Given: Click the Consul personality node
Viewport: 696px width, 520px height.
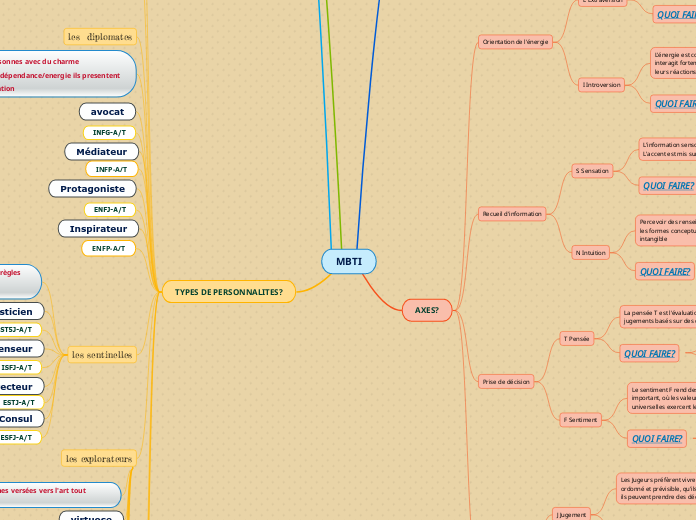Looking at the screenshot, I should point(20,419).
